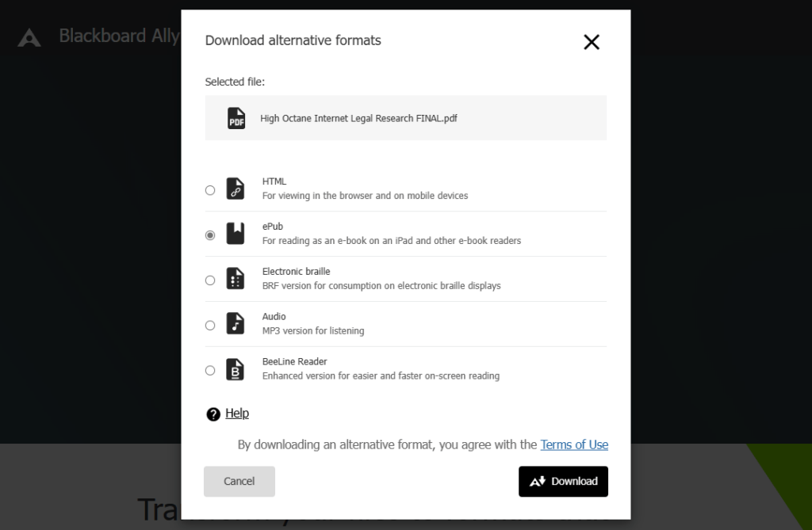812x530 pixels.
Task: Click the Electronic braille format icon
Action: (236, 280)
